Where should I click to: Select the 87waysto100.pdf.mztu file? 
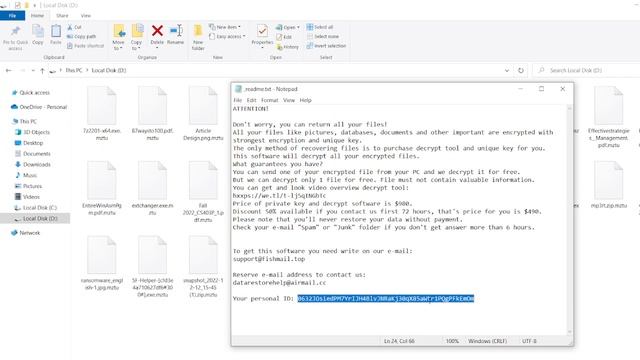point(152,113)
